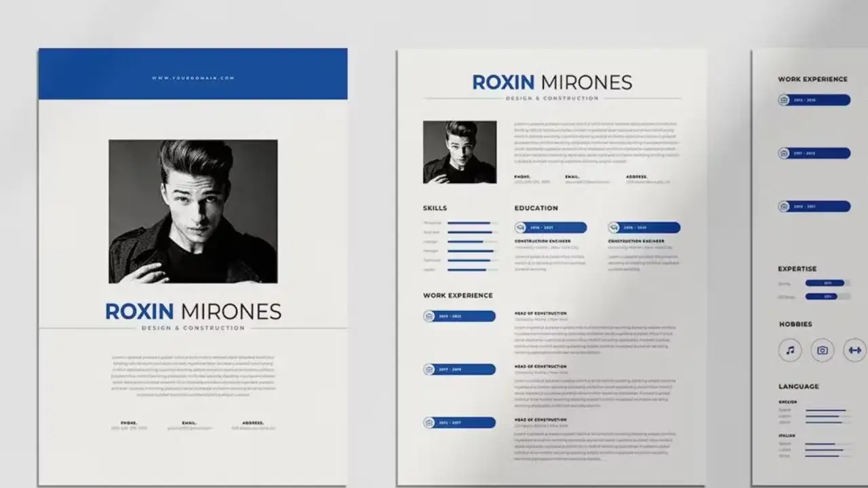Click WORK EXPERIENCE heading on the middle page

click(458, 296)
